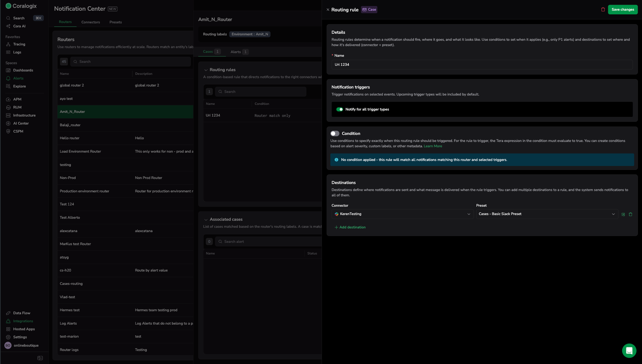The height and width of the screenshot is (364, 642).
Task: Open AI Center in the sidebar
Action: (x=21, y=123)
